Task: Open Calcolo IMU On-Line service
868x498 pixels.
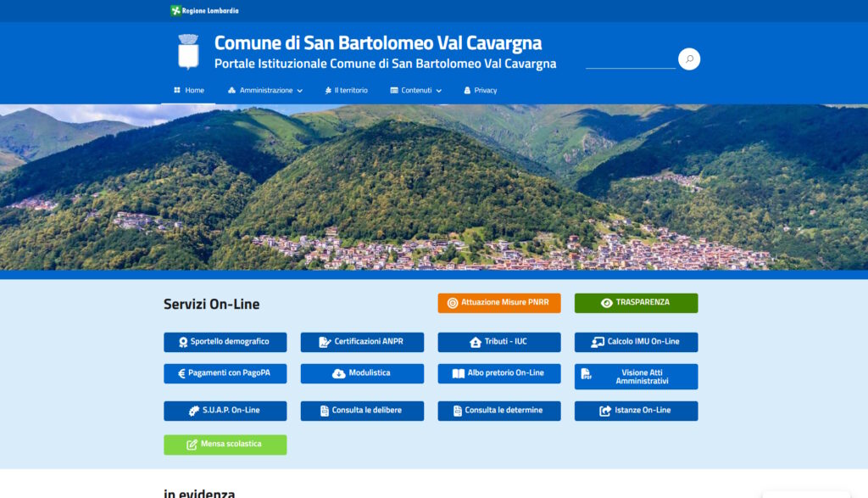Action: tap(636, 343)
